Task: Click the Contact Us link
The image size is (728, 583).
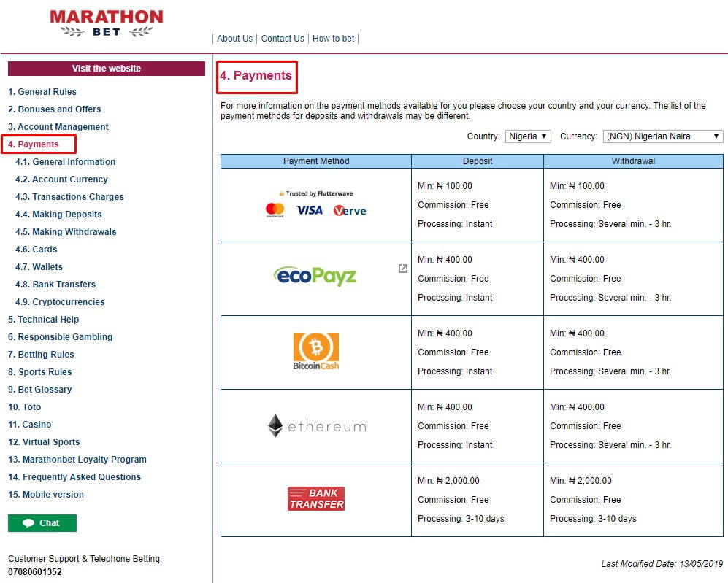Action: [283, 39]
